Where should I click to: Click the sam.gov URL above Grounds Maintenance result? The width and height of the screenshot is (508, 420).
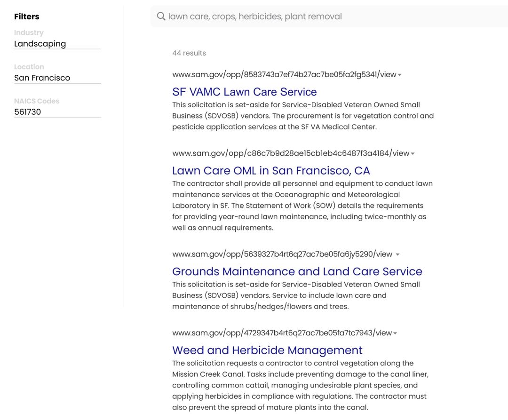[282, 254]
